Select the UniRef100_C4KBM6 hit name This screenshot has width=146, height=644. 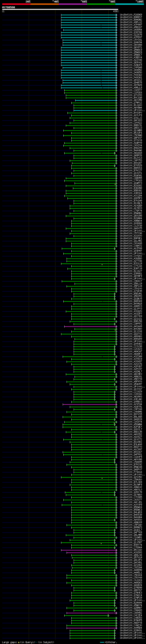point(131,412)
